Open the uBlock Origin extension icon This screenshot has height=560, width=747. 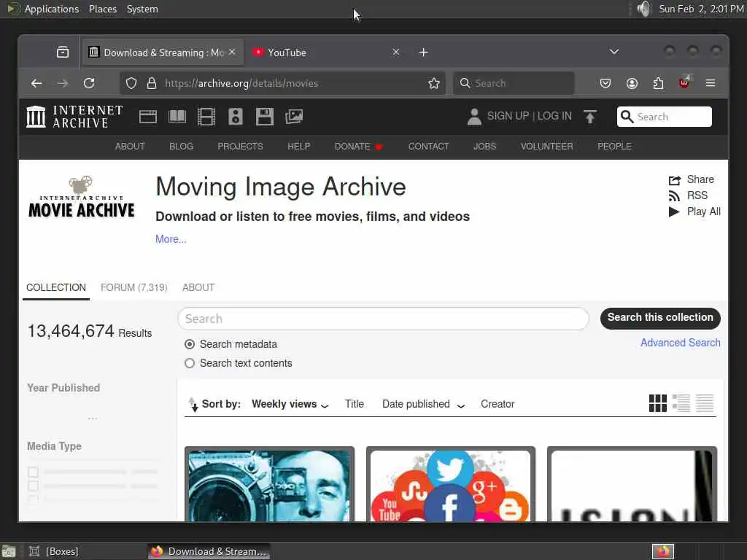click(x=684, y=83)
